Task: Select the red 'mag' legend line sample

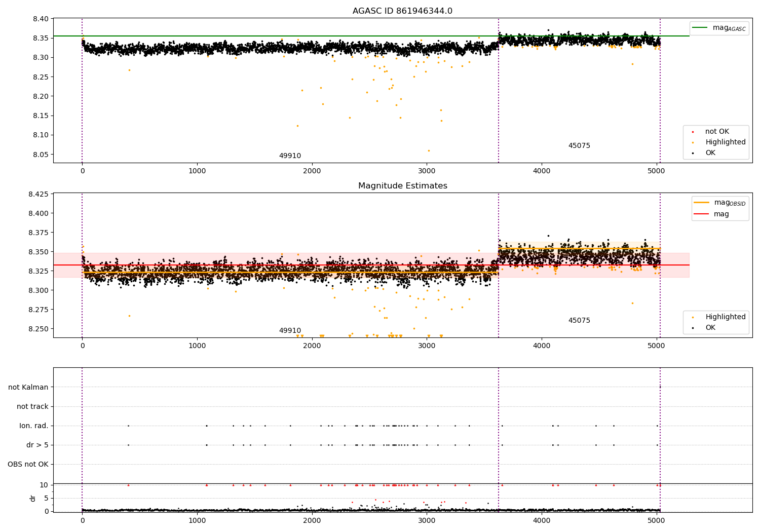Action: (701, 214)
